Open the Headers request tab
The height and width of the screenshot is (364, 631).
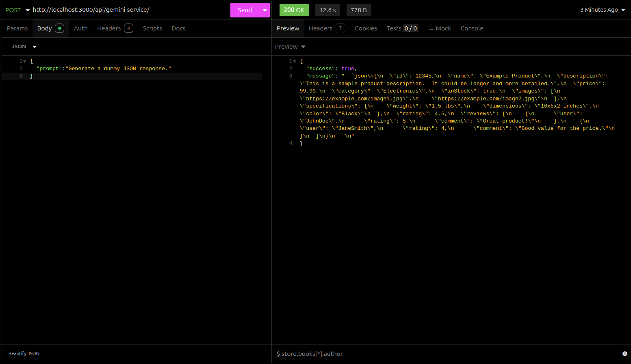click(109, 28)
